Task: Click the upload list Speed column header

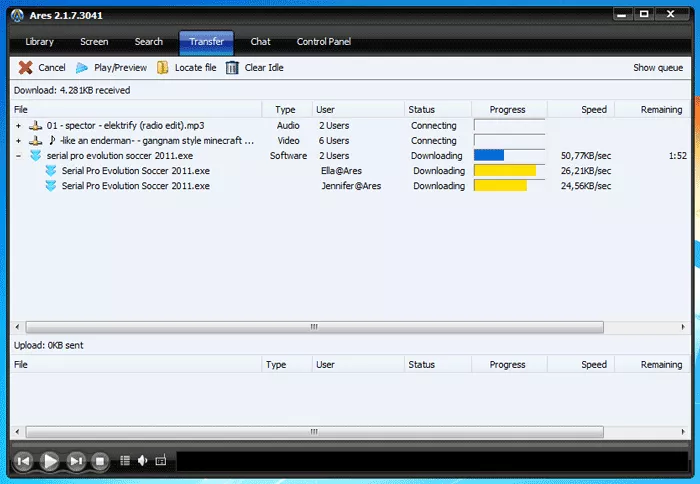Action: click(x=581, y=364)
